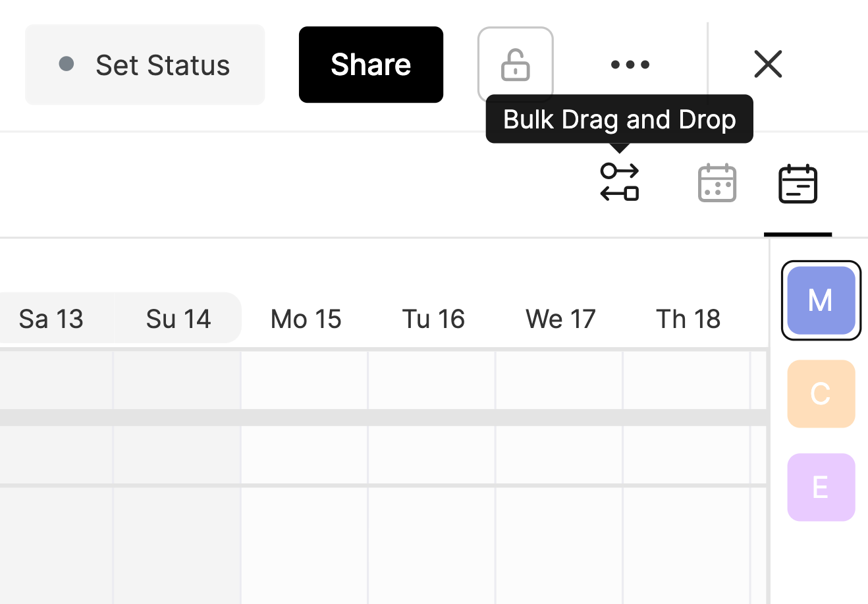Select the purple E avatar swatch
This screenshot has height=604, width=868.
coord(821,487)
